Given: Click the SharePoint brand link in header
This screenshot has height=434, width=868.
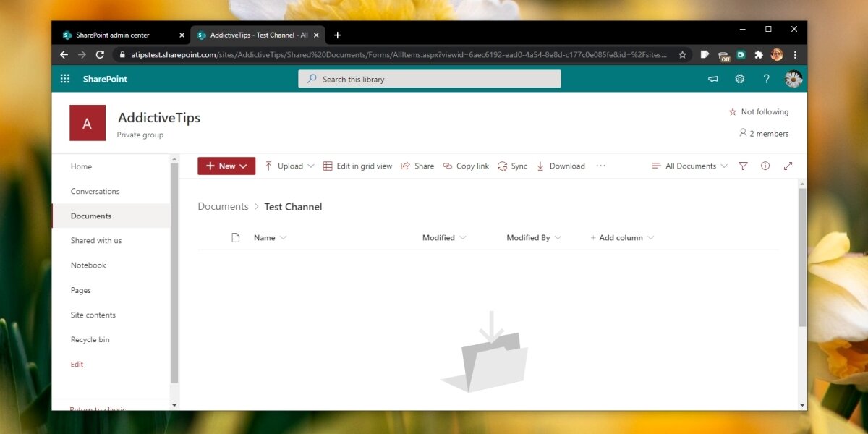Looking at the screenshot, I should [x=105, y=79].
